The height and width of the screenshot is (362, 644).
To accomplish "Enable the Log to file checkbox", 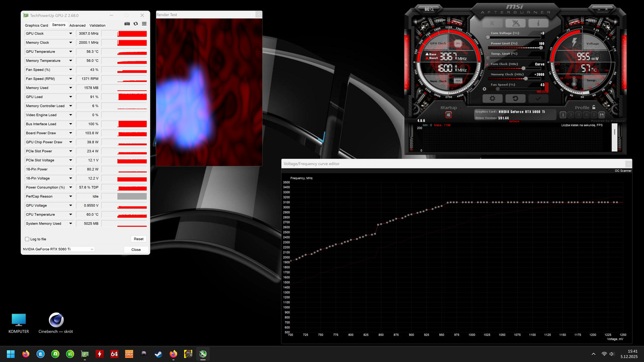I will click(x=27, y=239).
